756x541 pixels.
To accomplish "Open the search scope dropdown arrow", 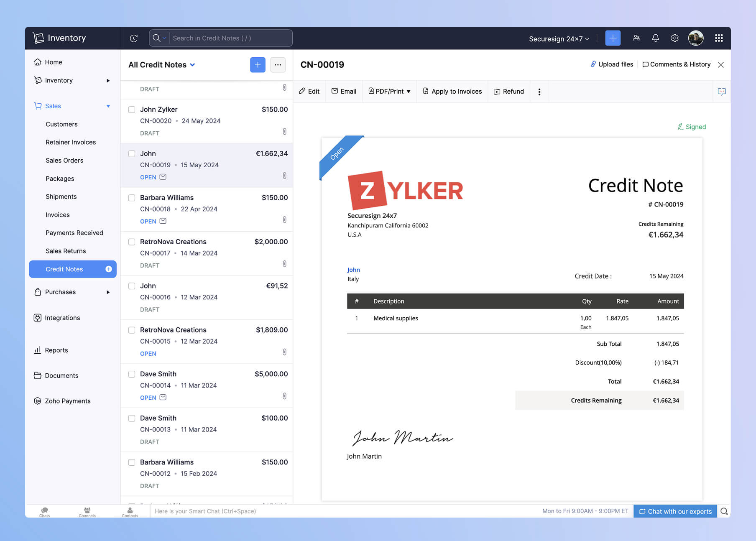I will point(164,38).
